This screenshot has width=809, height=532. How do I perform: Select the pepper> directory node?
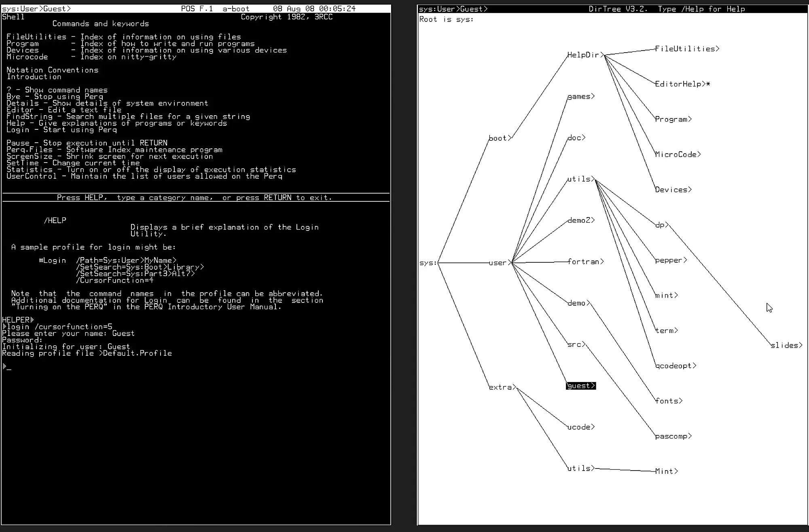671,260
